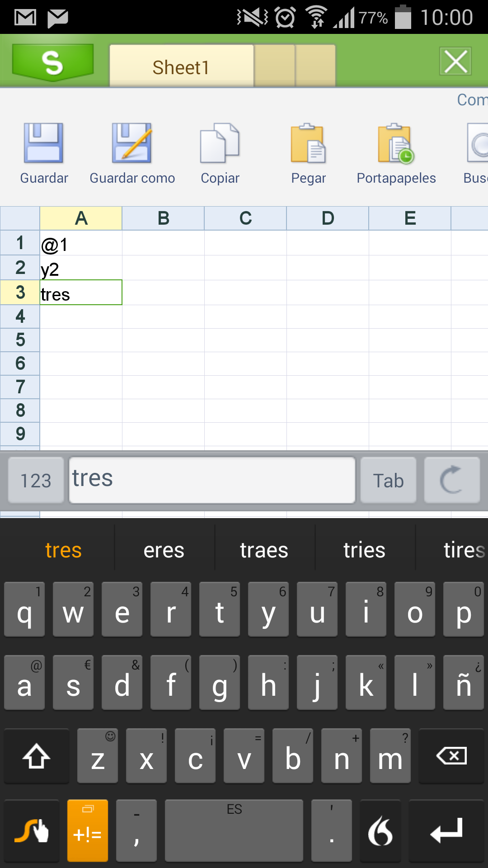This screenshot has width=488, height=868.
Task: Select column B header
Action: [x=163, y=218]
